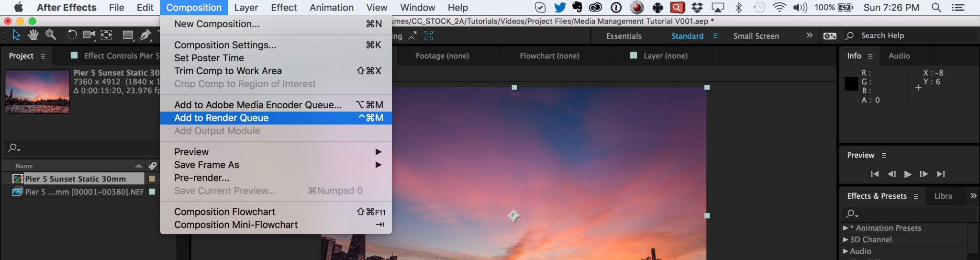Select the Hand tool
The height and width of the screenshot is (260, 980).
coord(33,35)
